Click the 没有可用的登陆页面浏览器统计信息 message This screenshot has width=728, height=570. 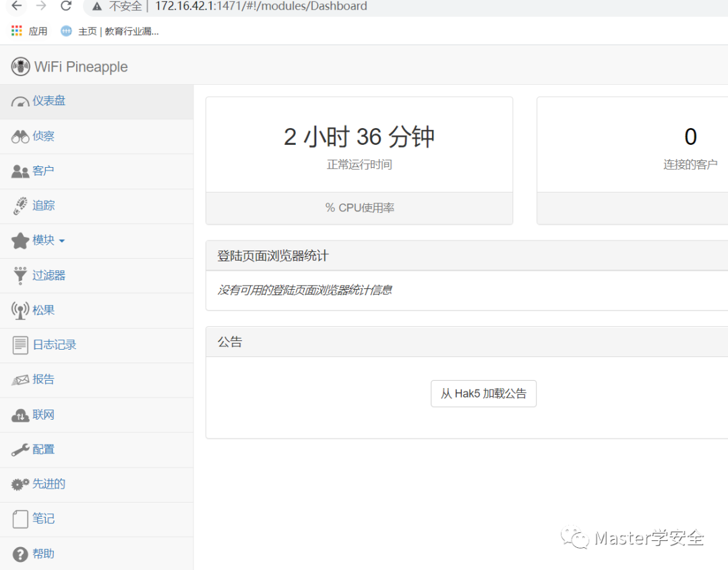click(305, 290)
